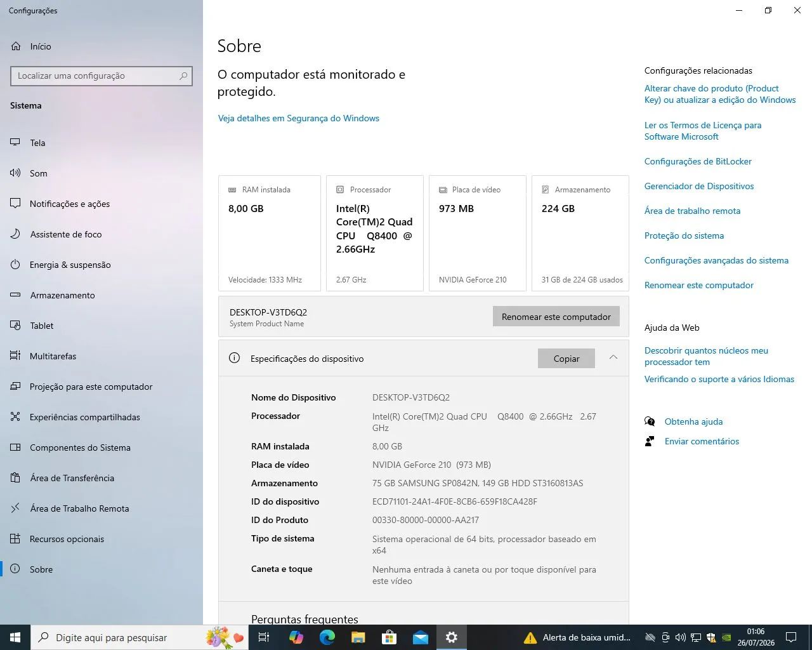Image resolution: width=812 pixels, height=650 pixels.
Task: Open Task View on the taskbar
Action: click(x=264, y=637)
